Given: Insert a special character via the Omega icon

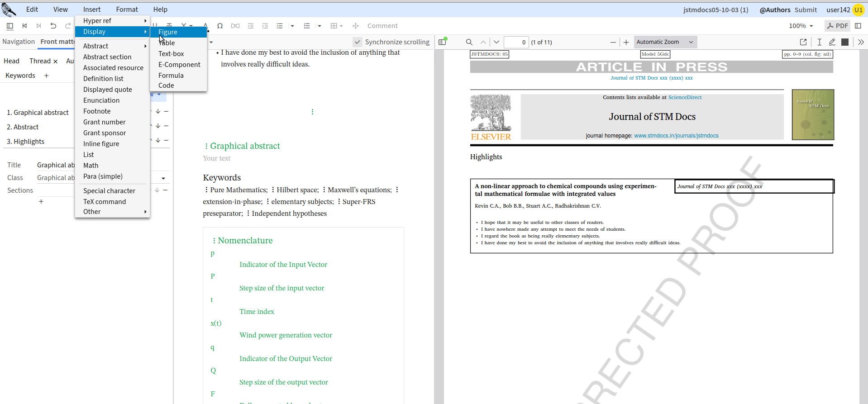Looking at the screenshot, I should click(220, 26).
